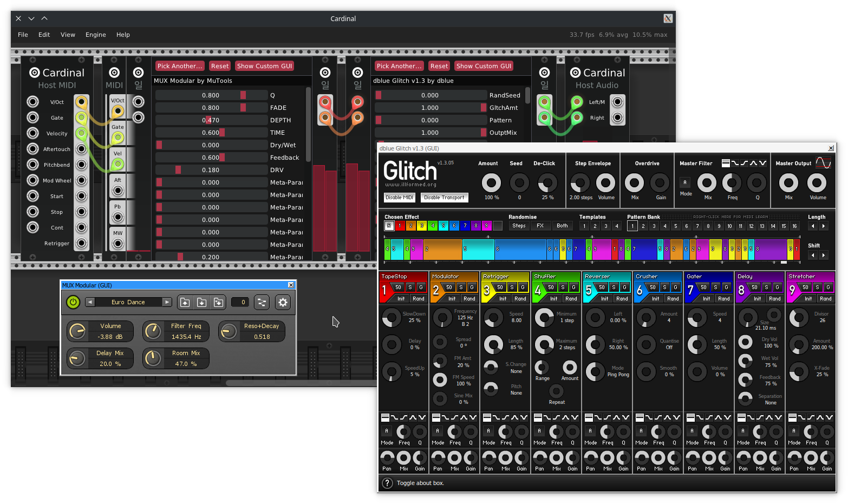
Task: Show Custom GUI for dblue Glitch
Action: (484, 66)
